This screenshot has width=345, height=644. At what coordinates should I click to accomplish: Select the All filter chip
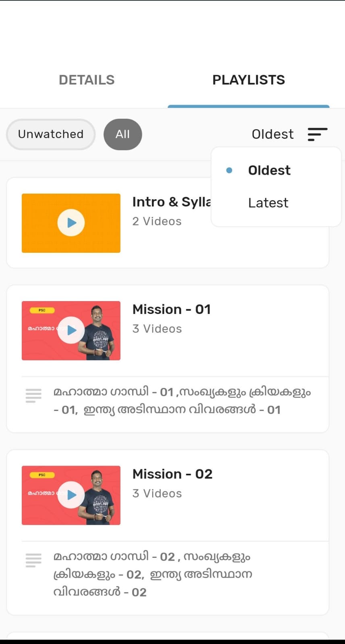123,134
